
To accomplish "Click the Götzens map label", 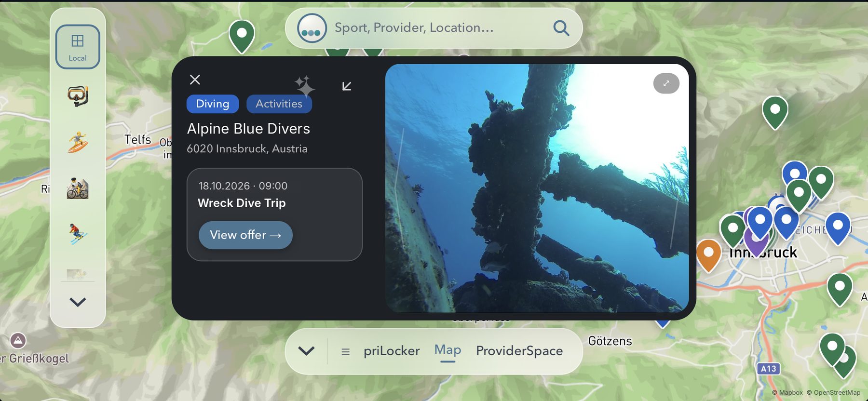I will [x=610, y=341].
